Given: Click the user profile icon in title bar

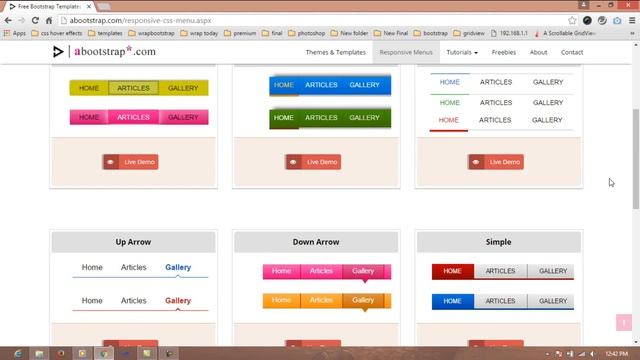Looking at the screenshot, I should click(584, 4).
